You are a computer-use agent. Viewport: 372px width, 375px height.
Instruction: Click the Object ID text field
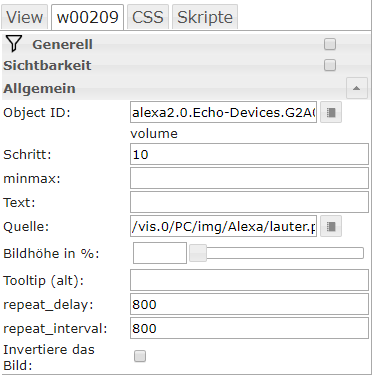click(223, 113)
